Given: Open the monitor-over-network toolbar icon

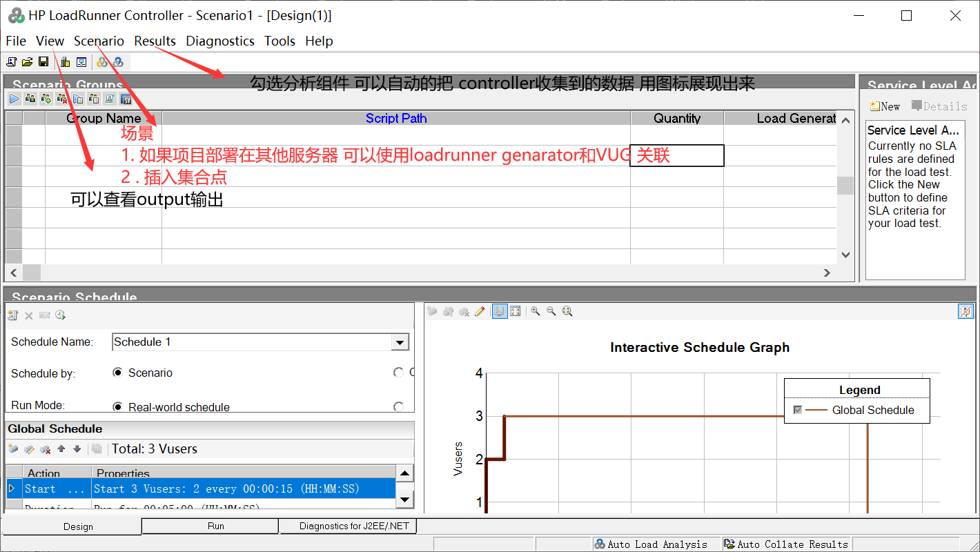Looking at the screenshot, I should coord(81,62).
